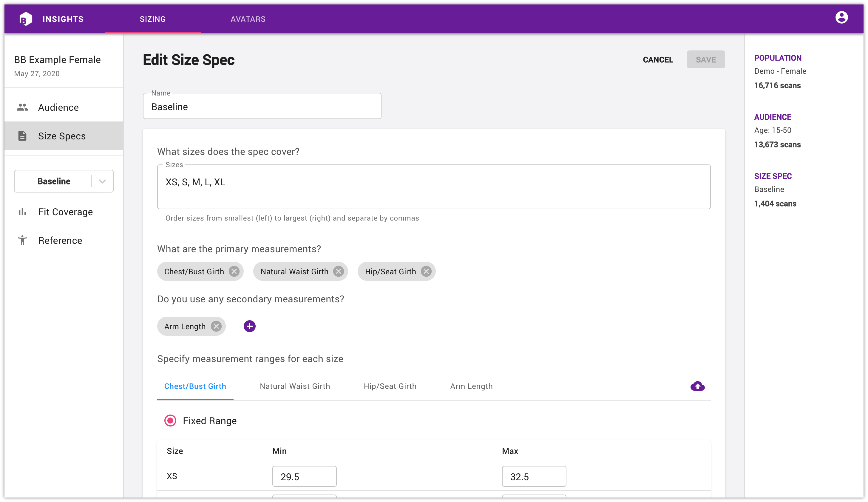Viewport: 868px width, 502px height.
Task: Click the 'AUDIENCE' heading in the right panel
Action: [773, 117]
